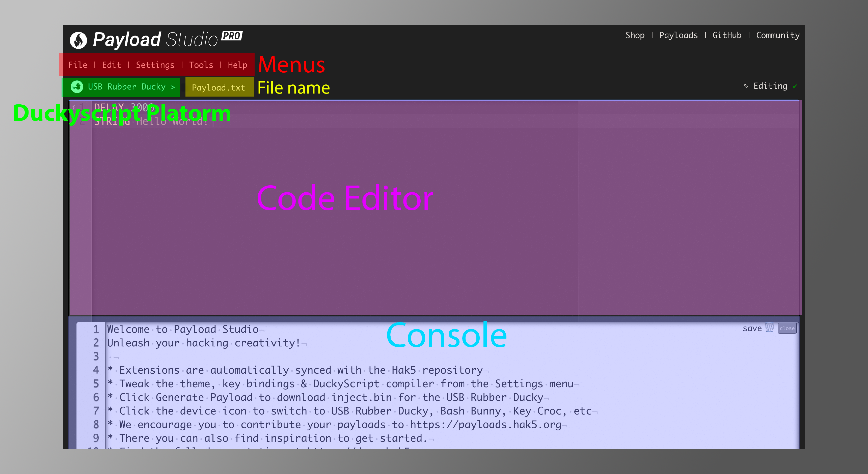Visit the GitHub link
The width and height of the screenshot is (868, 474).
(727, 35)
